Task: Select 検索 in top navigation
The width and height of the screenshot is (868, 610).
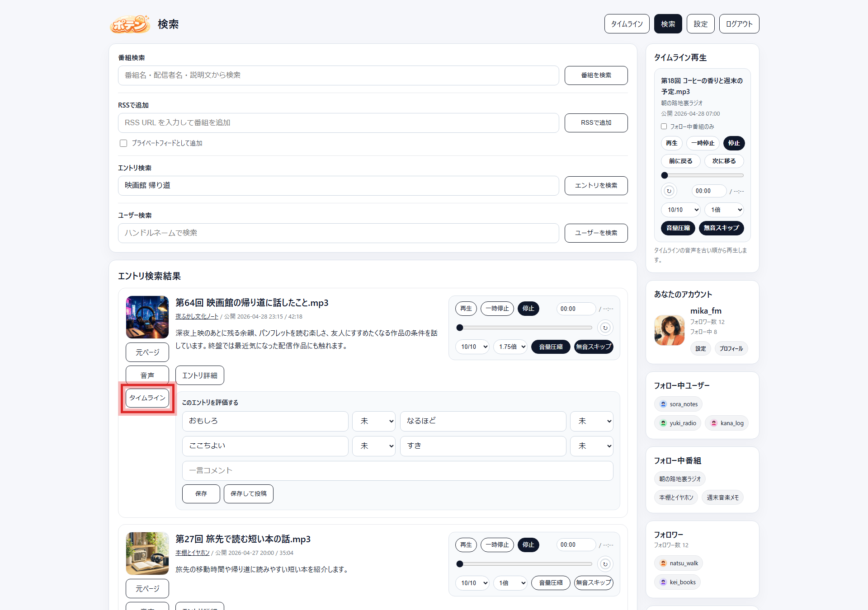Action: point(668,24)
